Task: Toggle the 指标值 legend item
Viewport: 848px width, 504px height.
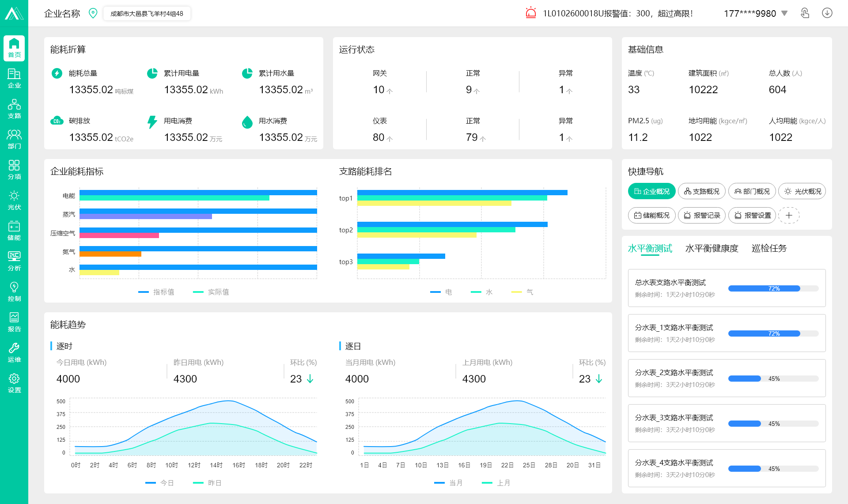Action: click(x=156, y=292)
